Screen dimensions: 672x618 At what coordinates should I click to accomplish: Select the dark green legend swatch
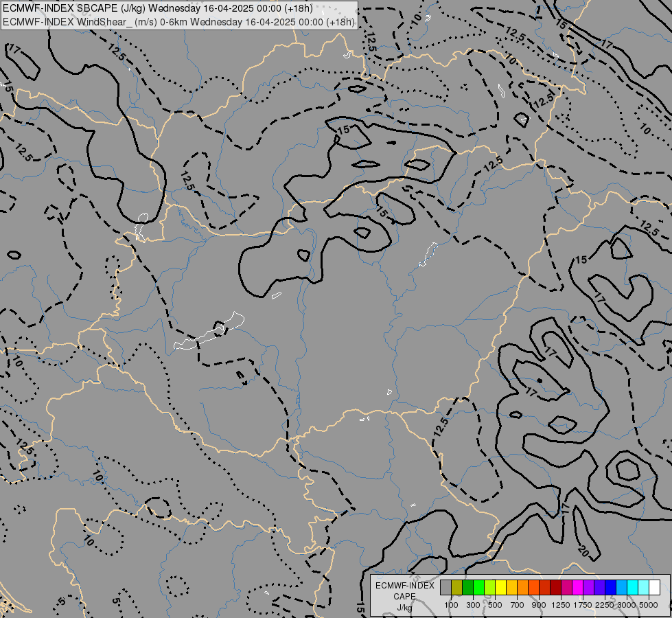click(x=467, y=587)
